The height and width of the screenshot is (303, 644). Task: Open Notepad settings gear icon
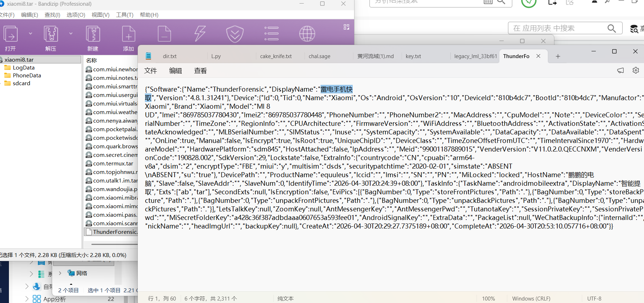(636, 70)
